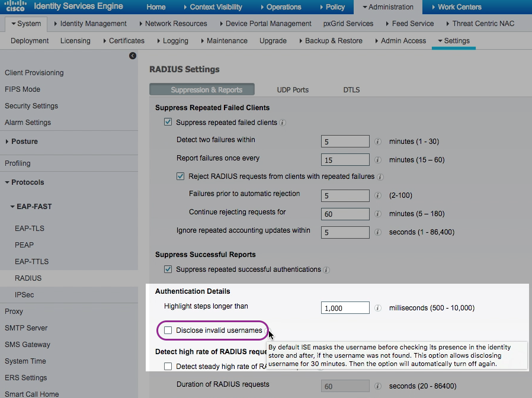Expand the Maintenance menu
The image size is (532, 398).
225,41
